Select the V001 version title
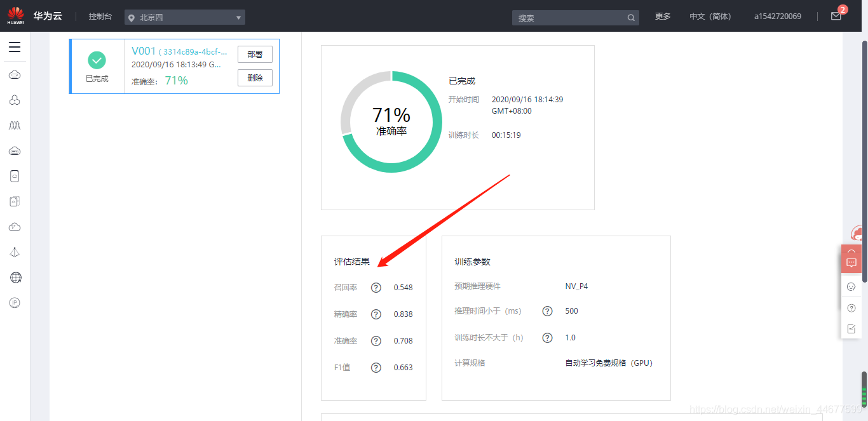 pyautogui.click(x=144, y=51)
